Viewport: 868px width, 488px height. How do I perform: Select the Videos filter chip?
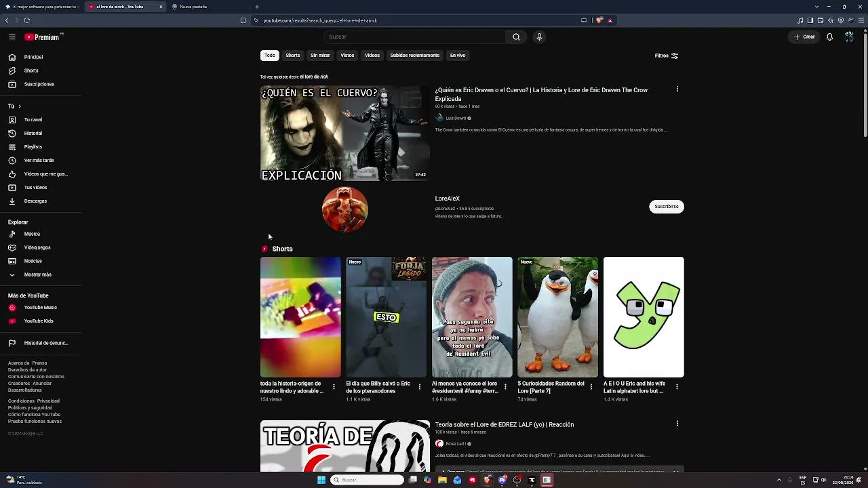click(372, 56)
